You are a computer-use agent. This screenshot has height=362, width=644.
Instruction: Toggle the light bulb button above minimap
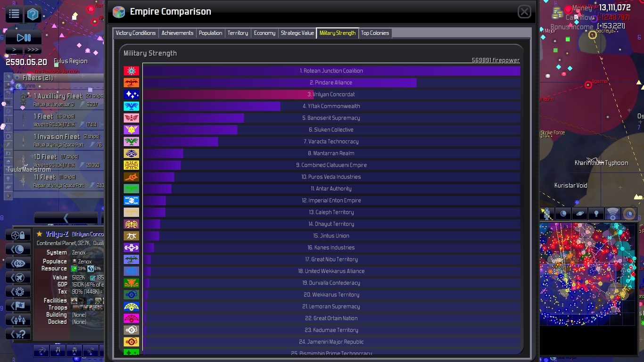[596, 214]
